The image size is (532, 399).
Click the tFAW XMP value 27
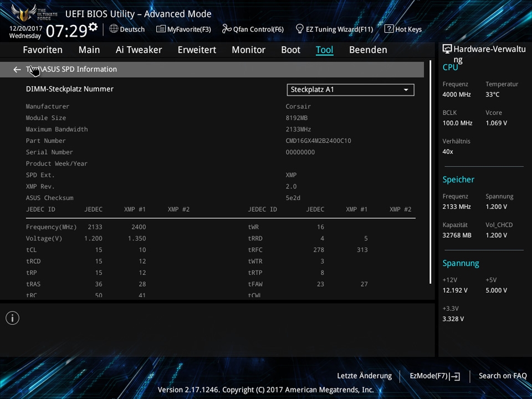tap(364, 284)
